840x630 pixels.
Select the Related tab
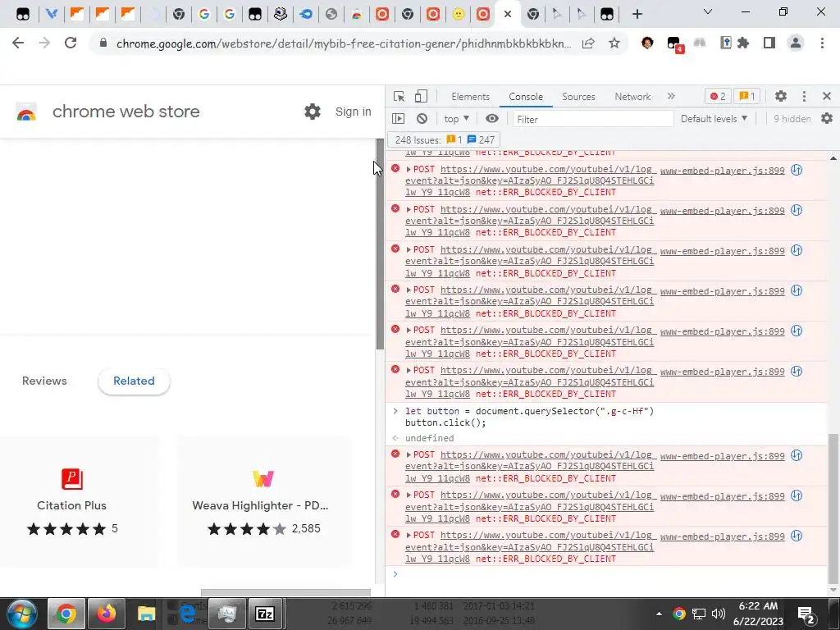pyautogui.click(x=134, y=381)
